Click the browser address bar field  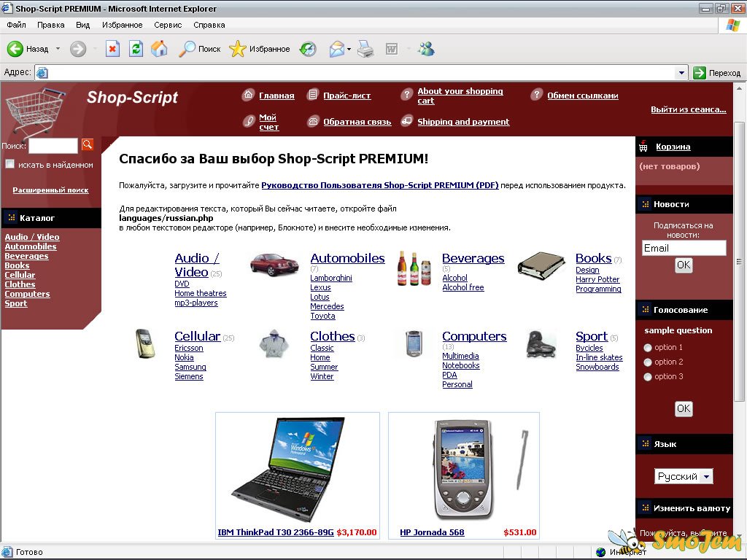[361, 73]
